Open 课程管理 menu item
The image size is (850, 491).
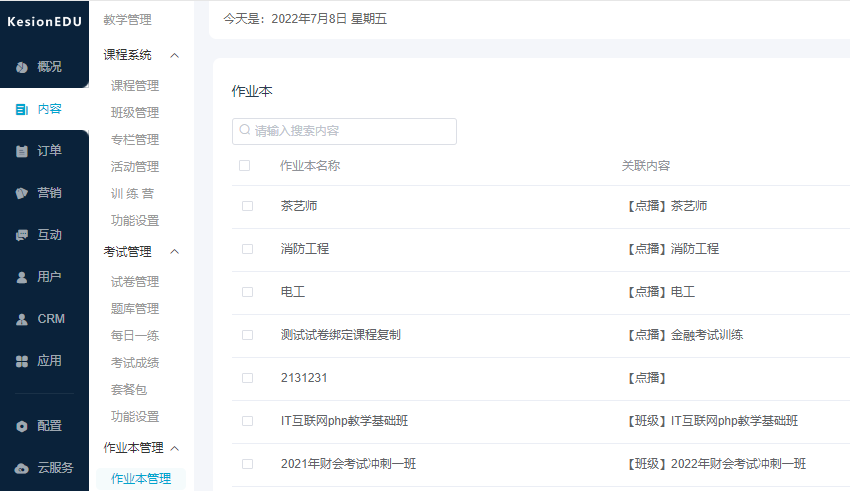click(x=135, y=86)
